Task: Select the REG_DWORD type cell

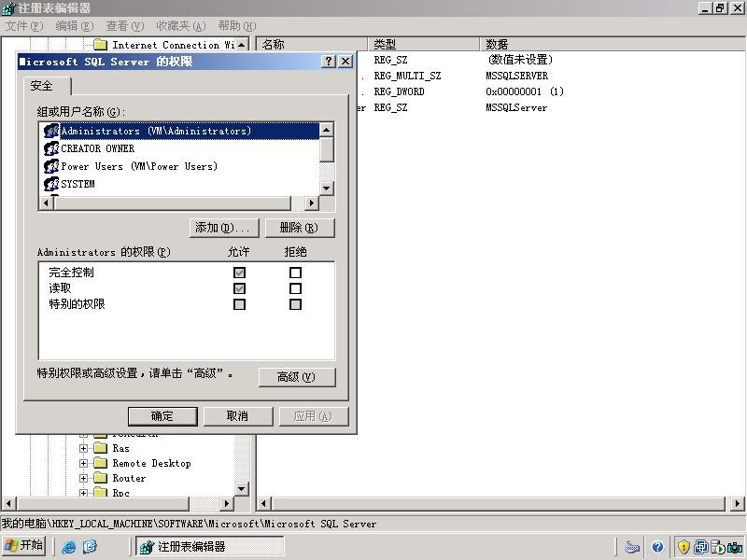Action: (399, 91)
